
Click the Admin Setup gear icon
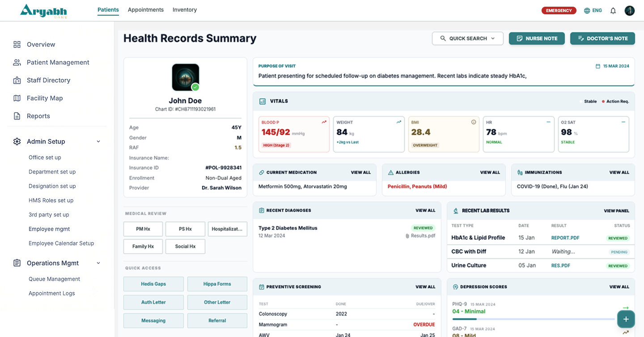tap(17, 141)
